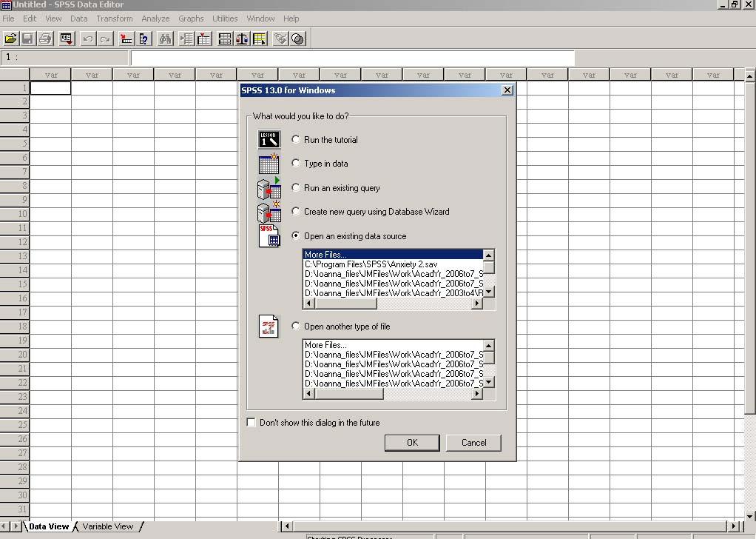This screenshot has width=756, height=539.
Task: Click the Weight Cases scales icon
Action: [242, 38]
